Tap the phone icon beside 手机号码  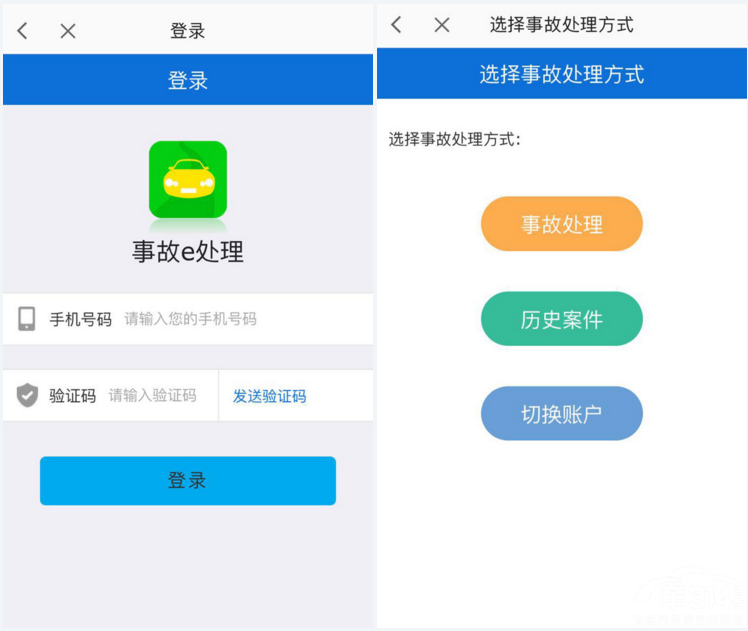tap(27, 319)
